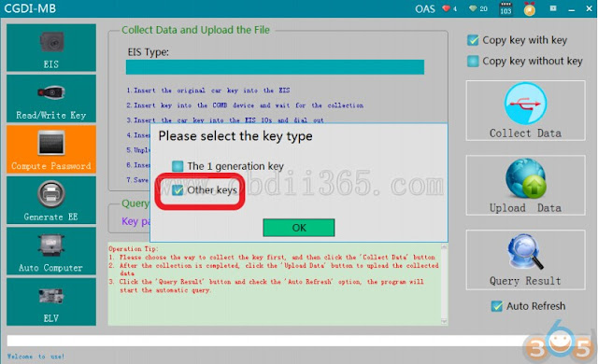Click the OAS label in title bar
The width and height of the screenshot is (598, 364).
point(425,8)
